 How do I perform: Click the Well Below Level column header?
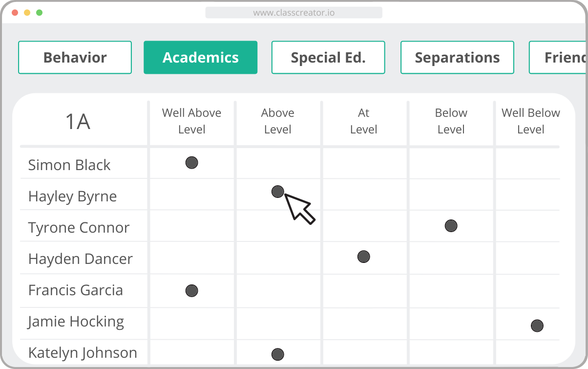tap(530, 121)
